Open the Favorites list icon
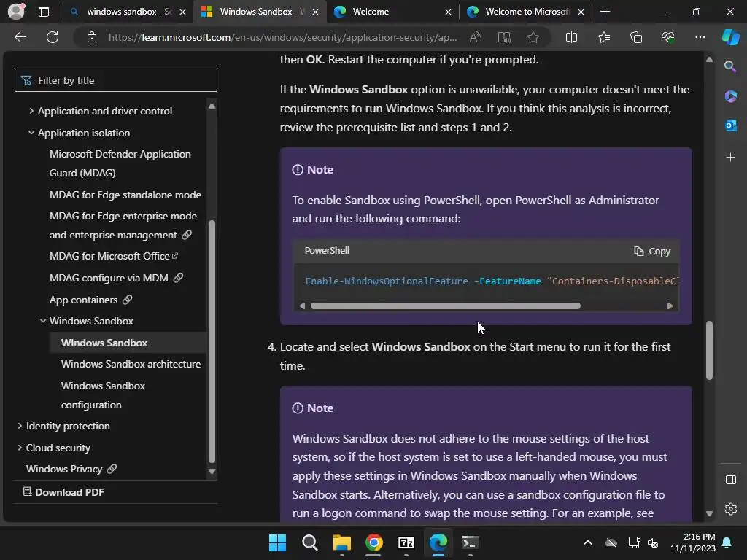This screenshot has height=560, width=747. (x=603, y=37)
